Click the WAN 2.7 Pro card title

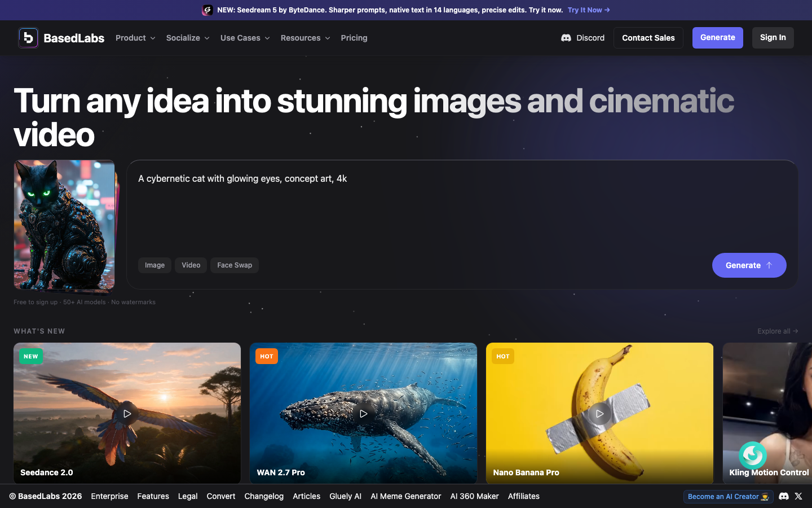(x=281, y=472)
